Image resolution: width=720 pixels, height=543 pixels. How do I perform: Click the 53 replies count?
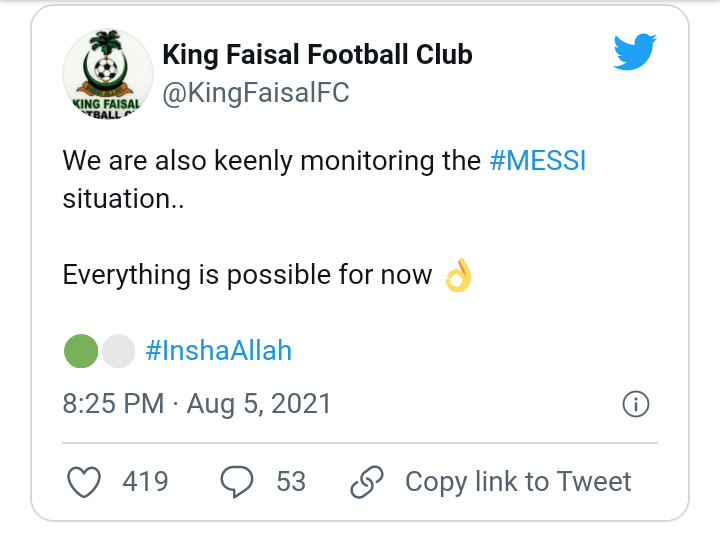(x=291, y=482)
